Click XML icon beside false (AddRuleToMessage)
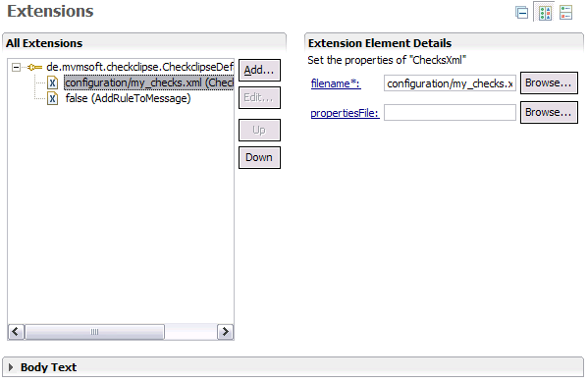 tap(52, 98)
